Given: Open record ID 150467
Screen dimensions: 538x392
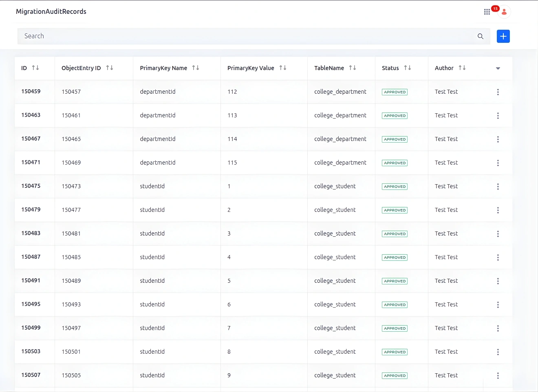Looking at the screenshot, I should (31, 139).
